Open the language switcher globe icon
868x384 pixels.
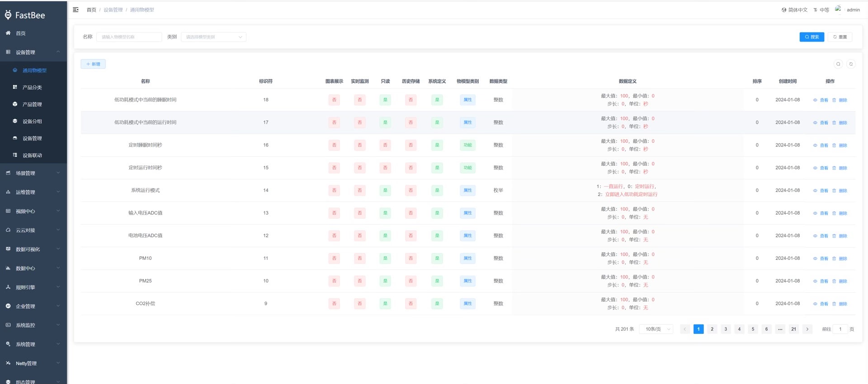click(784, 10)
